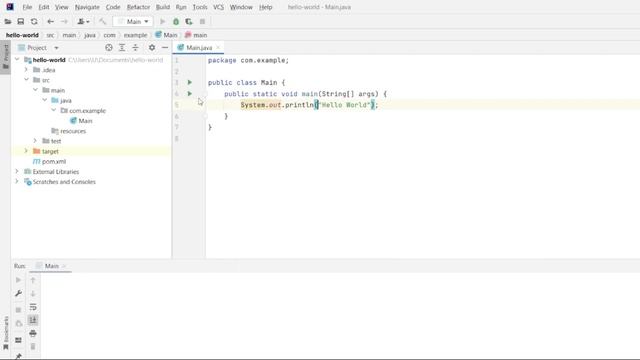The width and height of the screenshot is (640, 360).
Task: Open the user/code-with-me icon dropdown
Action: pos(83,22)
